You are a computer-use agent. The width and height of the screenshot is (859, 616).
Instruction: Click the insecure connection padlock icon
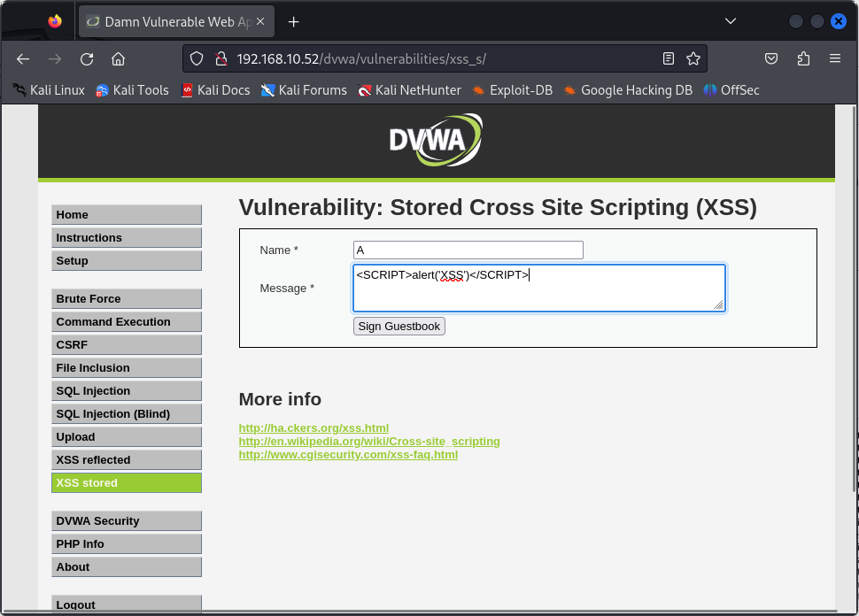pos(221,58)
